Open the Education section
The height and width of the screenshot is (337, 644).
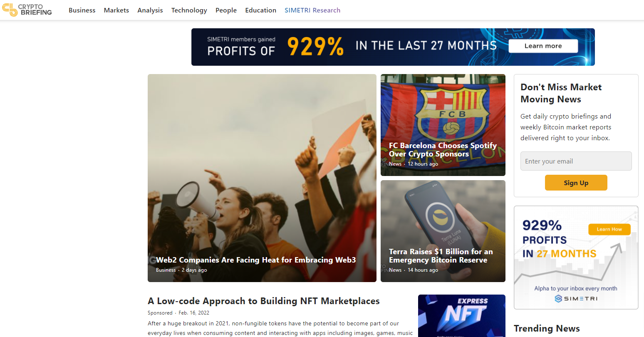[x=261, y=10]
